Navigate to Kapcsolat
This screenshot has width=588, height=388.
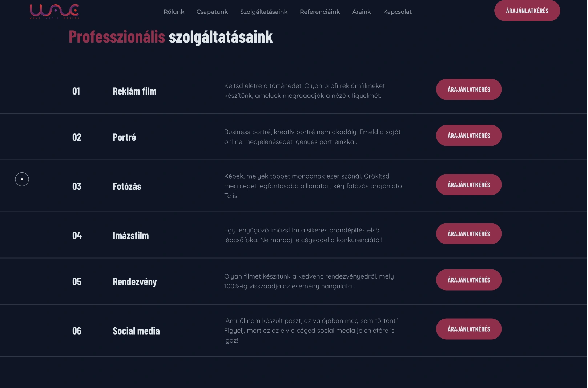397,12
